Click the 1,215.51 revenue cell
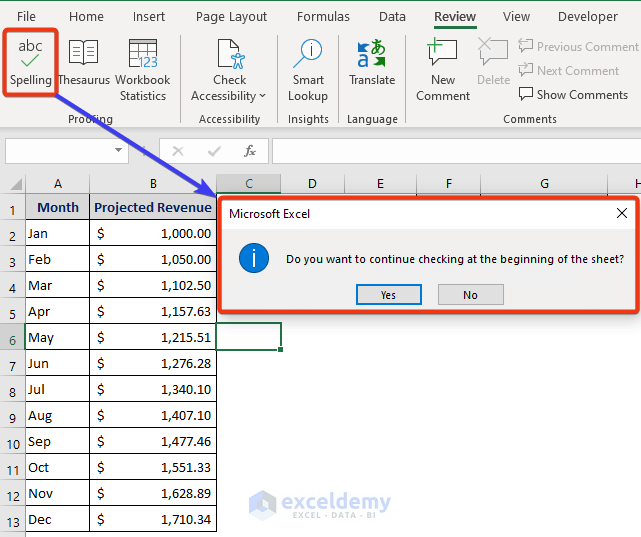The image size is (641, 537). [x=153, y=337]
